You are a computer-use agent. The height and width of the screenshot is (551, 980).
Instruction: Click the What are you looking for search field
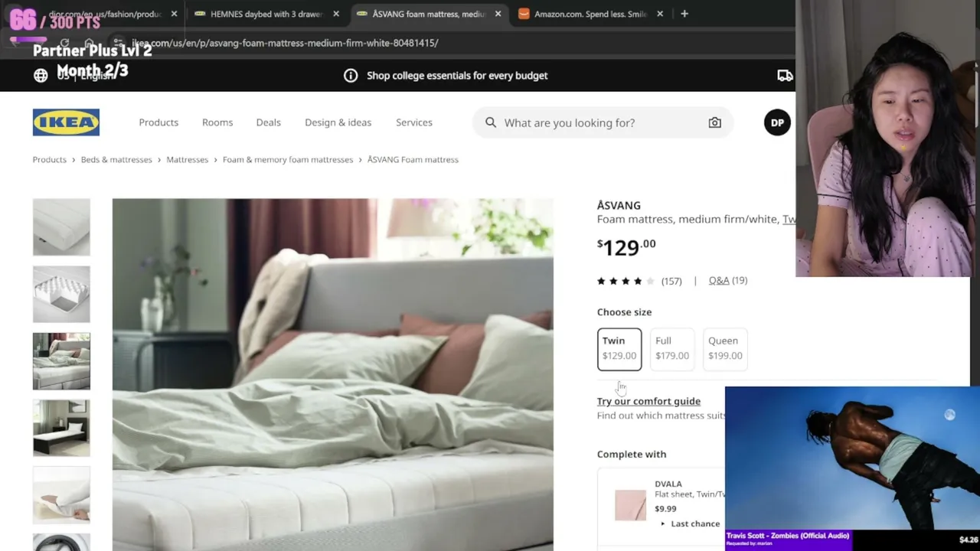[602, 122]
